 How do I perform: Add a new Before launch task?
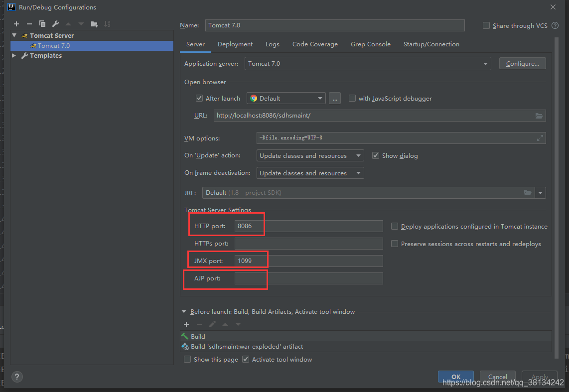coord(186,324)
